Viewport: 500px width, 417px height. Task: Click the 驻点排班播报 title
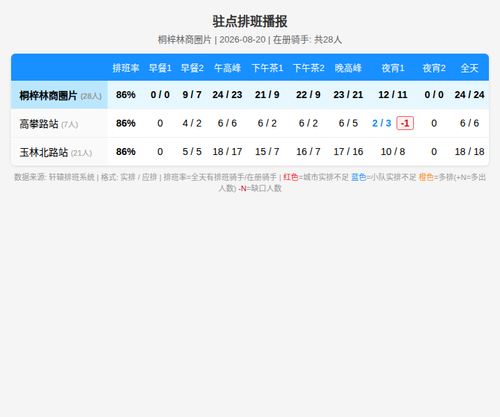click(x=250, y=22)
